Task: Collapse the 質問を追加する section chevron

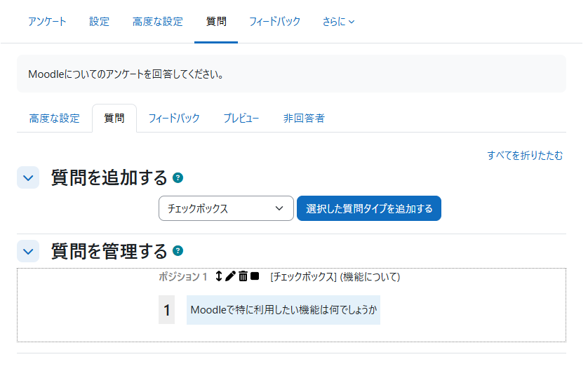Action: click(x=28, y=177)
